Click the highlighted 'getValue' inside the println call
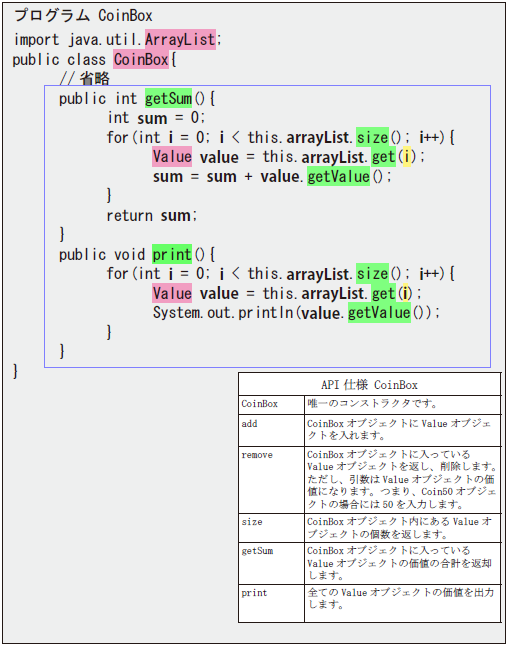The image size is (509, 645). point(379,313)
